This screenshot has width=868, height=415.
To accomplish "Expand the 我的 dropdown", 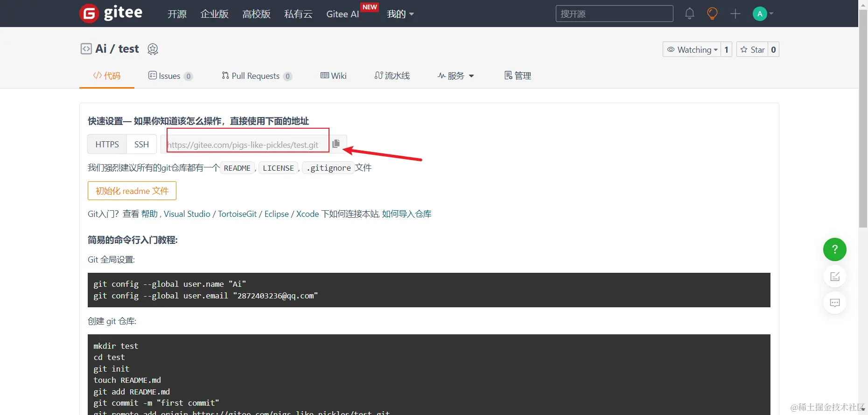I will tap(400, 14).
